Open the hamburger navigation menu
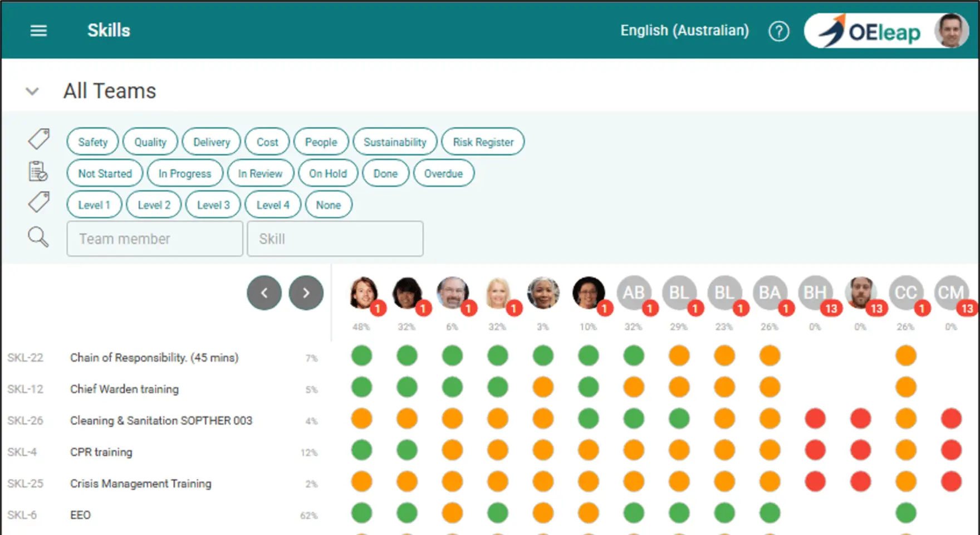This screenshot has height=535, width=980. tap(38, 31)
